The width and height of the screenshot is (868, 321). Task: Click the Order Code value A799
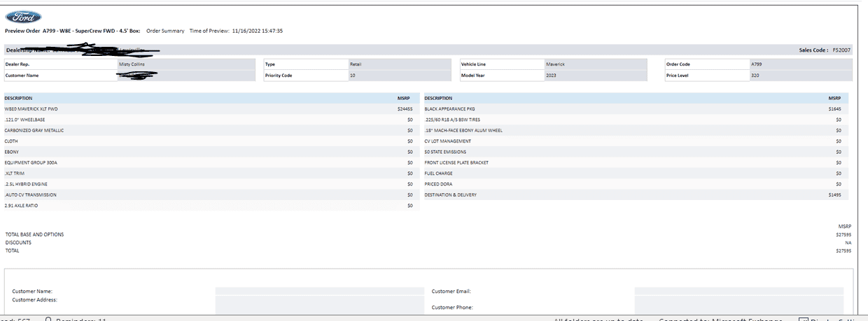point(756,64)
